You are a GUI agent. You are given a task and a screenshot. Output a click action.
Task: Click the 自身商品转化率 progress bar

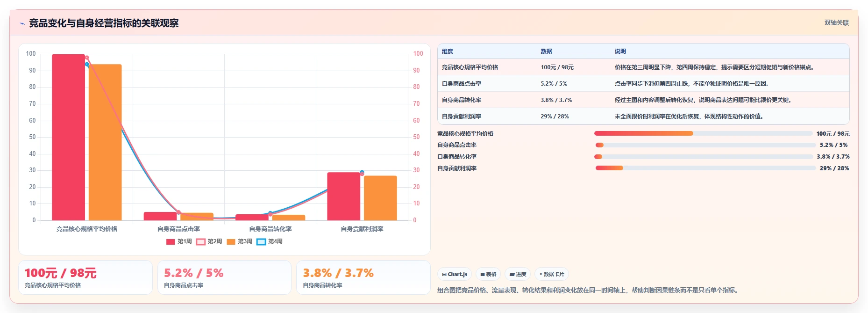[x=704, y=157]
